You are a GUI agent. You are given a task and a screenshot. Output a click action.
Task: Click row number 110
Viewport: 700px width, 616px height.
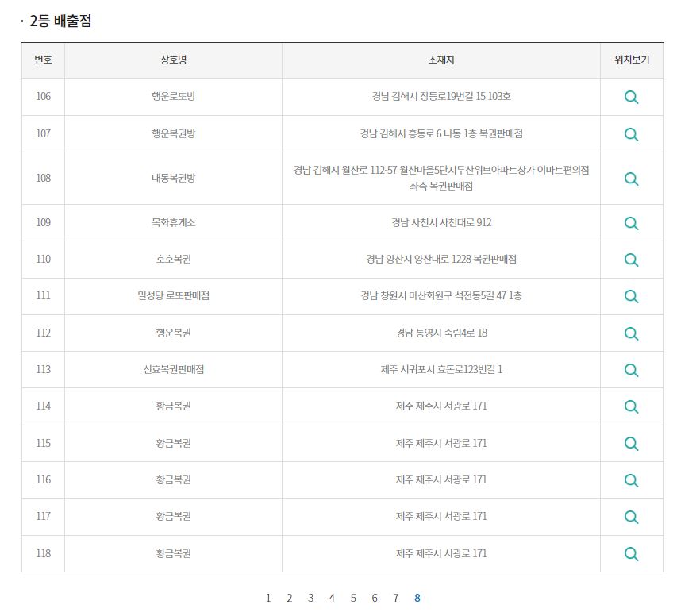click(x=44, y=259)
